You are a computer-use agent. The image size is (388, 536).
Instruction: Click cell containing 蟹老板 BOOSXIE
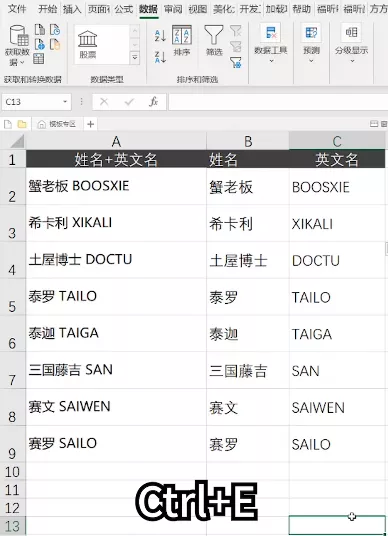(x=116, y=186)
